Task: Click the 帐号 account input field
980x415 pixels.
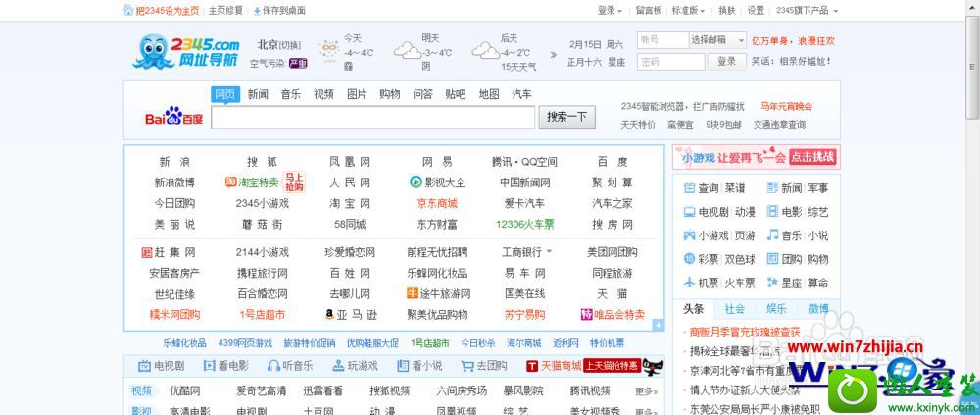Action: tap(662, 40)
